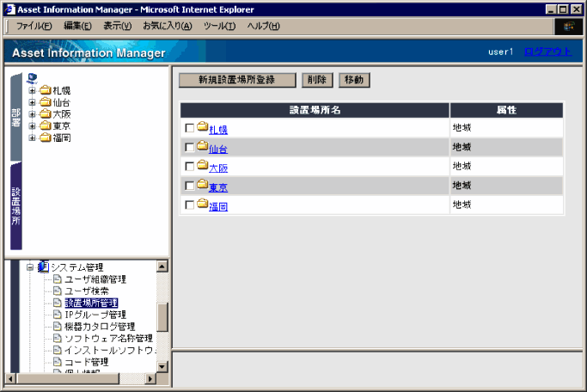Click folder icon beside 仙台 link in table

point(203,146)
